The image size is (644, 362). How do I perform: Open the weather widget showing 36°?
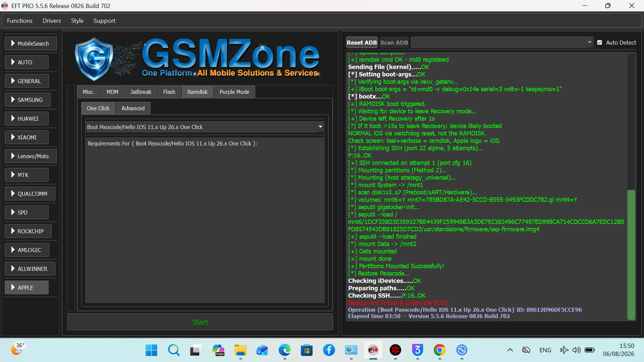pos(18,349)
